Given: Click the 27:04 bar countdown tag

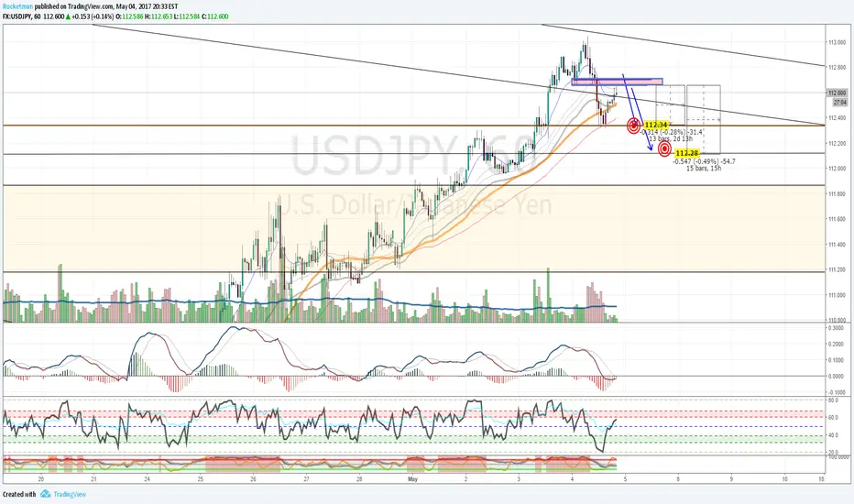Looking at the screenshot, I should click(x=840, y=102).
